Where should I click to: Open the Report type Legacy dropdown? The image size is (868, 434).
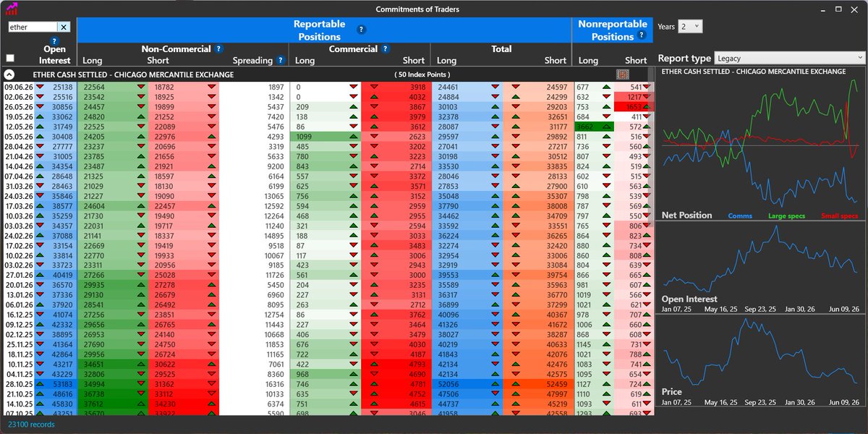789,58
